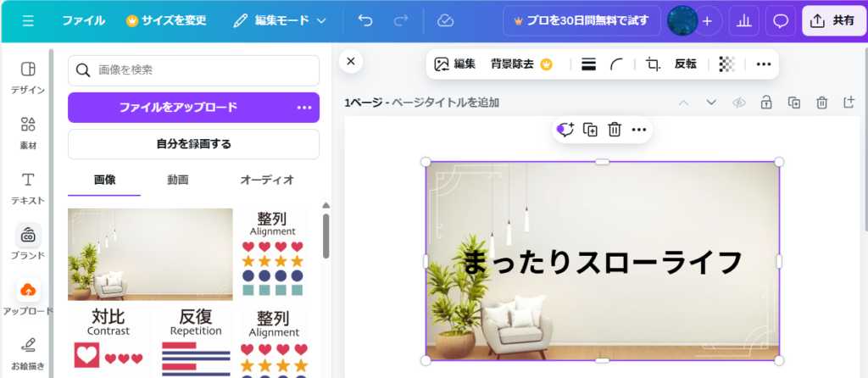The image size is (868, 378).
Task: Open the user profile avatar
Action: click(x=682, y=21)
